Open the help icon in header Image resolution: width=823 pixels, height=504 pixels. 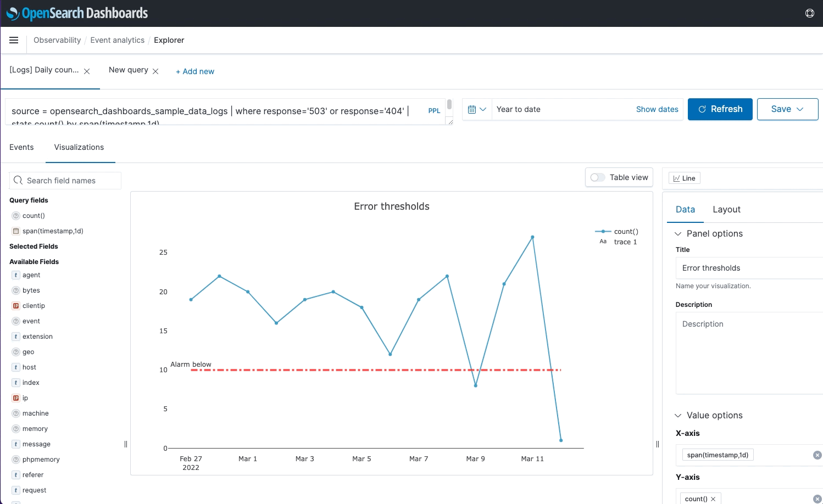(x=809, y=13)
